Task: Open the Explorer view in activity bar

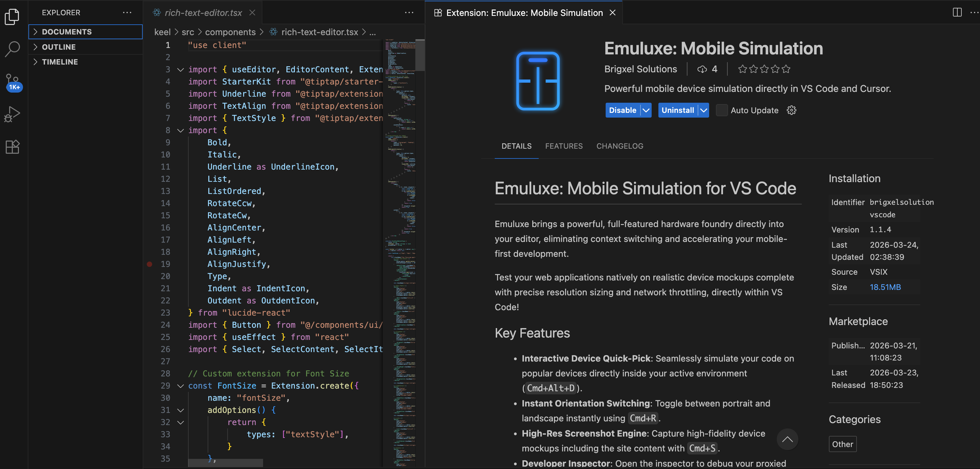Action: point(12,17)
